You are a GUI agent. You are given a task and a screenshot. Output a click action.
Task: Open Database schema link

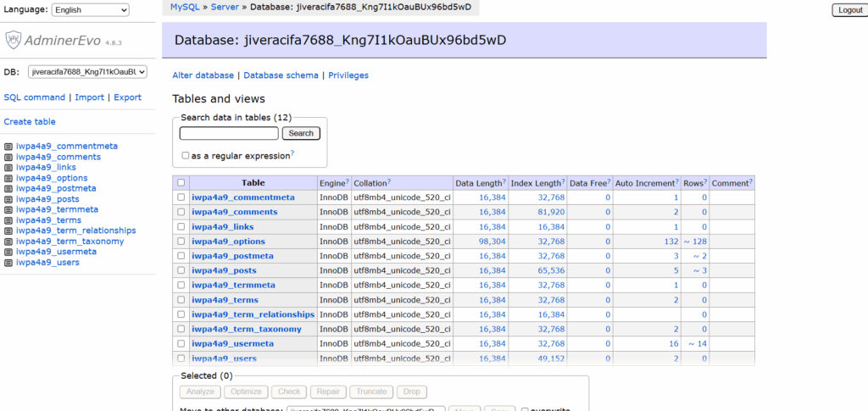point(281,75)
